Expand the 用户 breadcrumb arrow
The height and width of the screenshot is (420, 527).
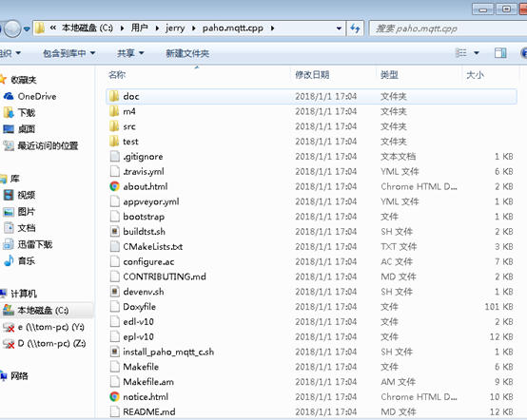[x=157, y=29]
